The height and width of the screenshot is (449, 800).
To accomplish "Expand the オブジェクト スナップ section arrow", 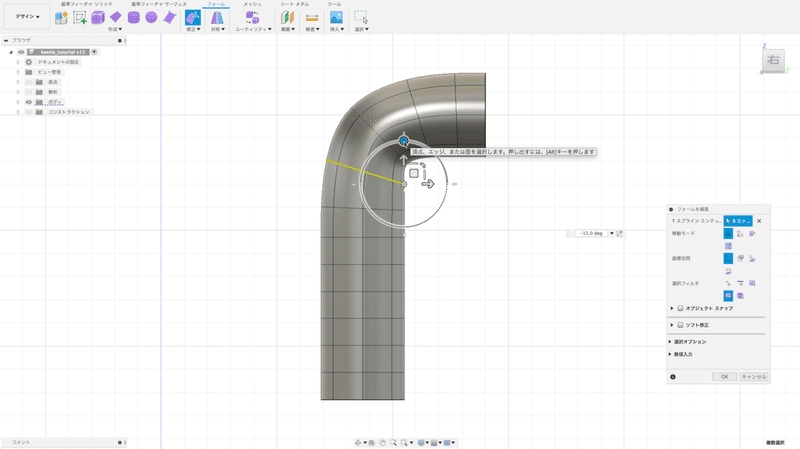I will (x=672, y=308).
